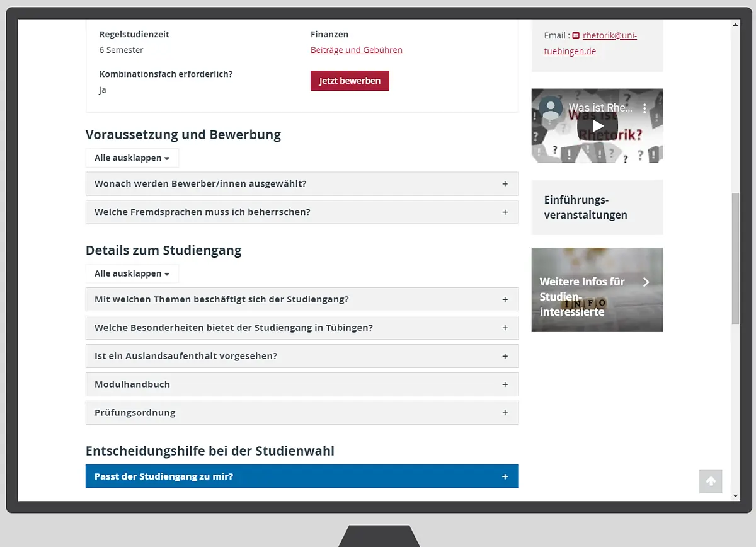Click the Details zum Studiengang heading
Viewport: 756px width, 547px height.
click(164, 250)
